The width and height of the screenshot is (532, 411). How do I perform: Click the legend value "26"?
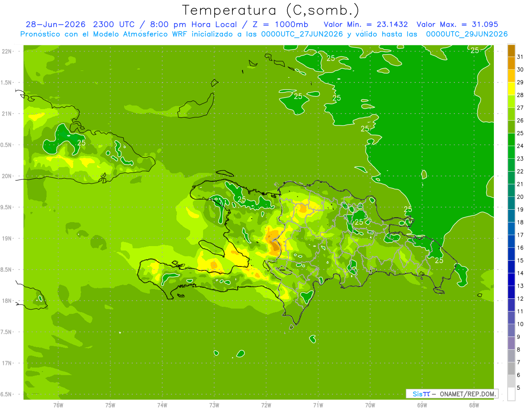tap(520, 121)
